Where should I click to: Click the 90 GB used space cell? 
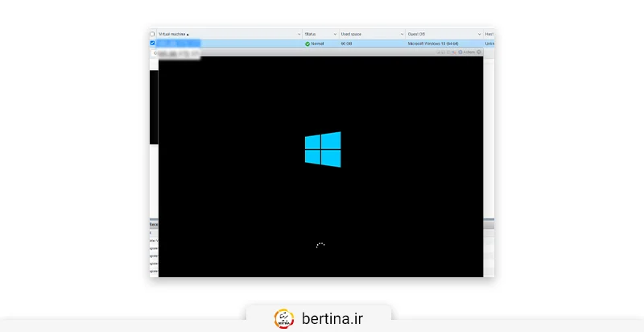(347, 44)
